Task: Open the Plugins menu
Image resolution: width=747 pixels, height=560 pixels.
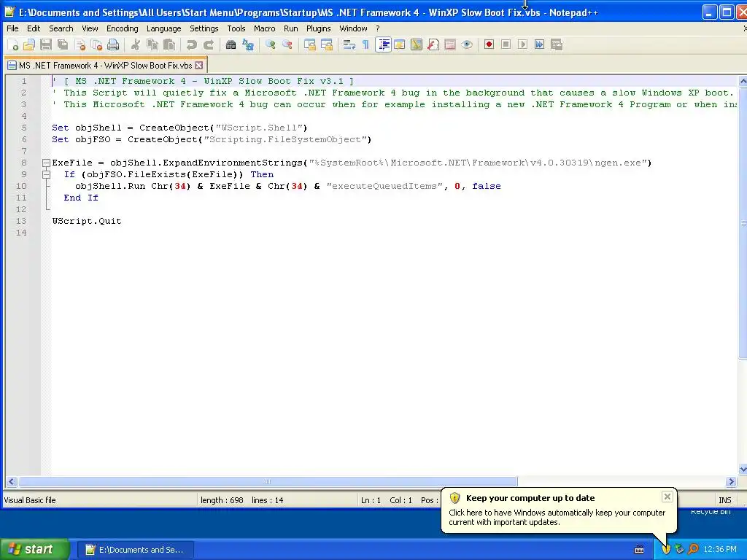Action: [x=318, y=28]
